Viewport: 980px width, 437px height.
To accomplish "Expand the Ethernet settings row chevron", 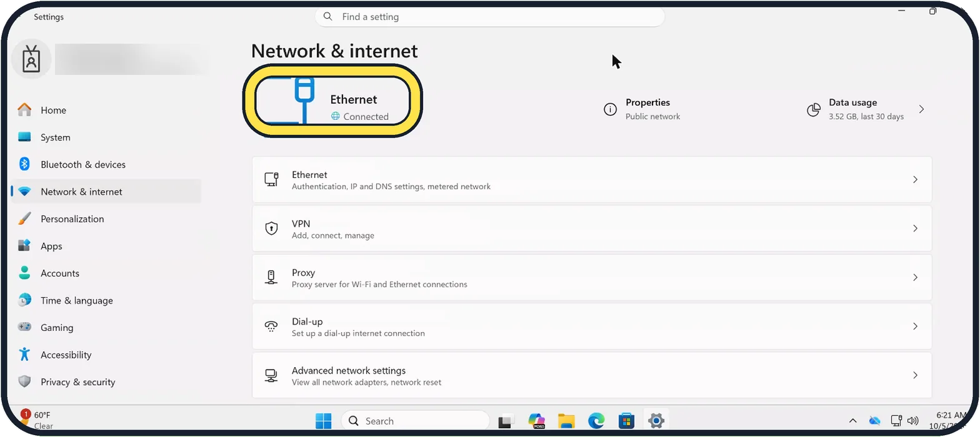I will click(915, 180).
